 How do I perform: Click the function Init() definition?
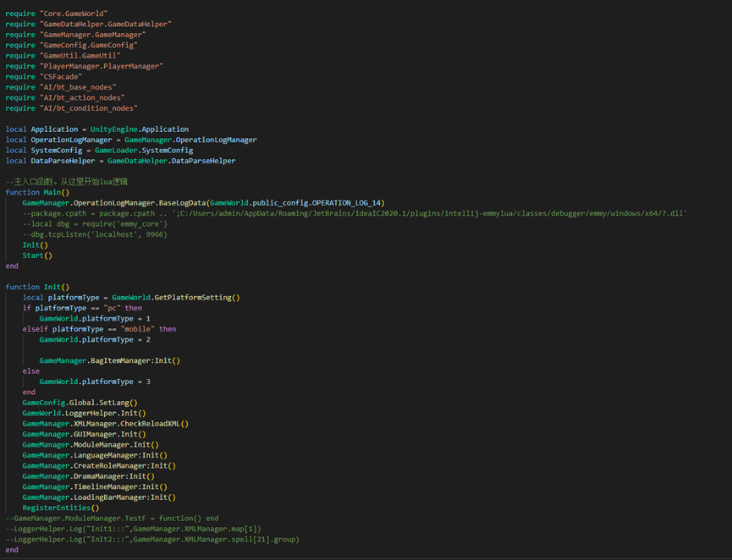[37, 287]
